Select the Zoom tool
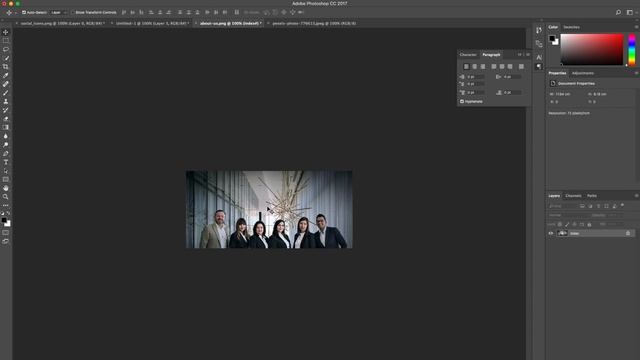This screenshot has height=360, width=640. coord(6,197)
